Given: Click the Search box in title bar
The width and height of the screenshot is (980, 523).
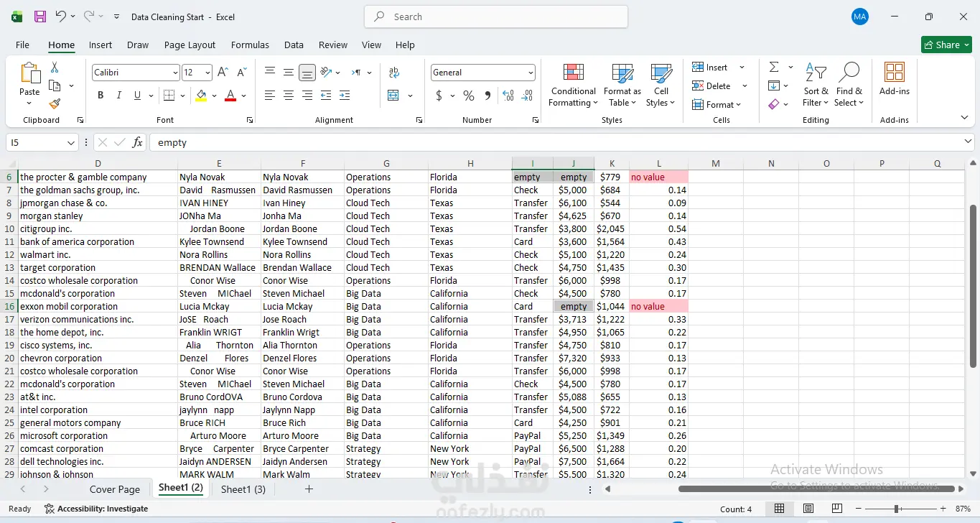Looking at the screenshot, I should click(x=496, y=17).
